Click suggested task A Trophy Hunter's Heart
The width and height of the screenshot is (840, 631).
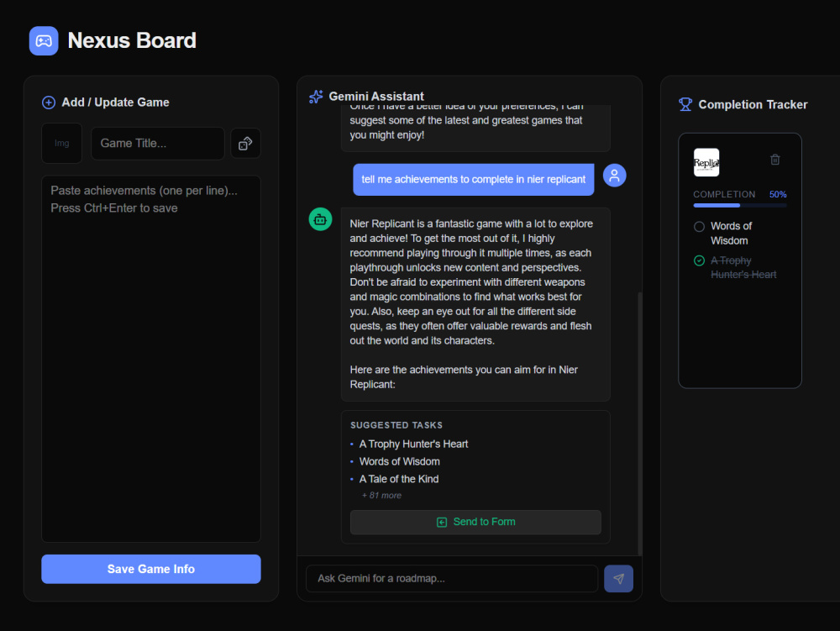click(x=413, y=444)
